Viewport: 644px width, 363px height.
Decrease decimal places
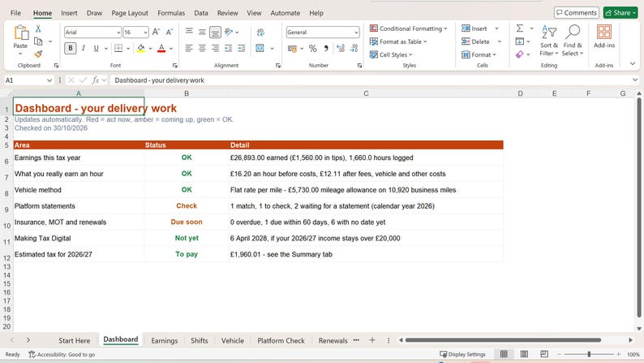click(x=354, y=49)
